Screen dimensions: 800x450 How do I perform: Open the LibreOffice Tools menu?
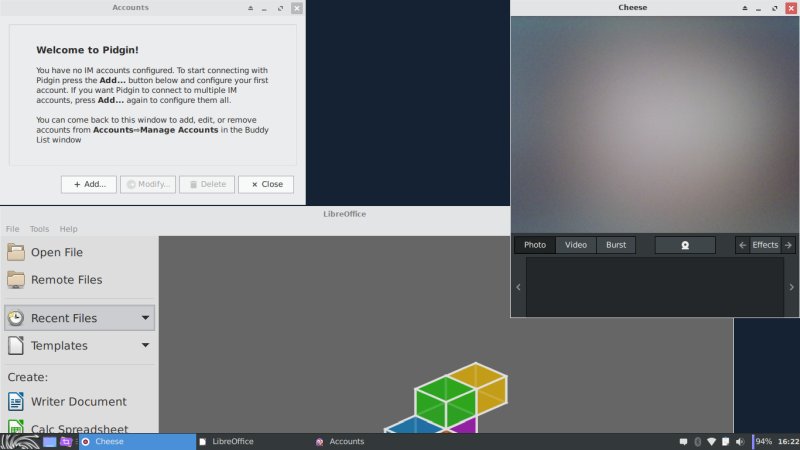[x=39, y=229]
